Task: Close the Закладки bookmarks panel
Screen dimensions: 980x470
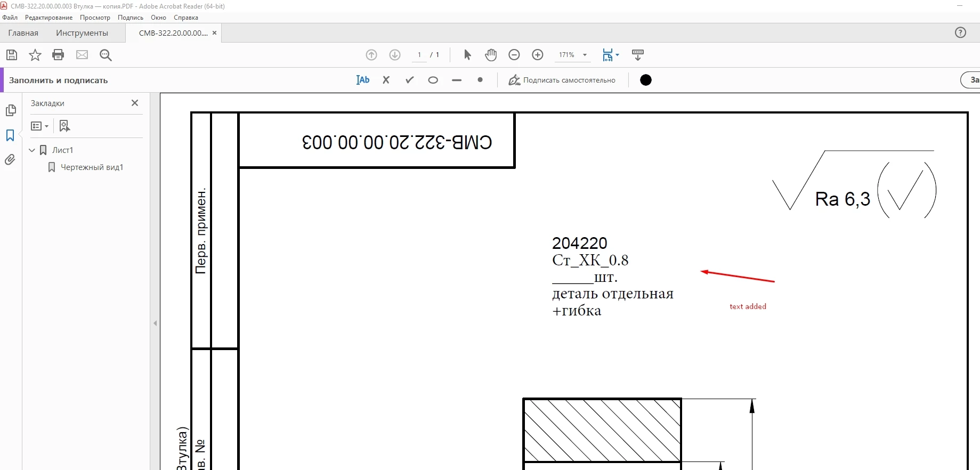Action: point(135,103)
